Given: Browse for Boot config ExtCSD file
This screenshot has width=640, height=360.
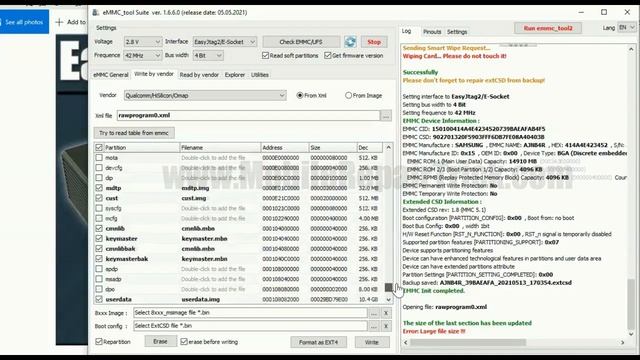Looking at the screenshot, I should (373, 326).
